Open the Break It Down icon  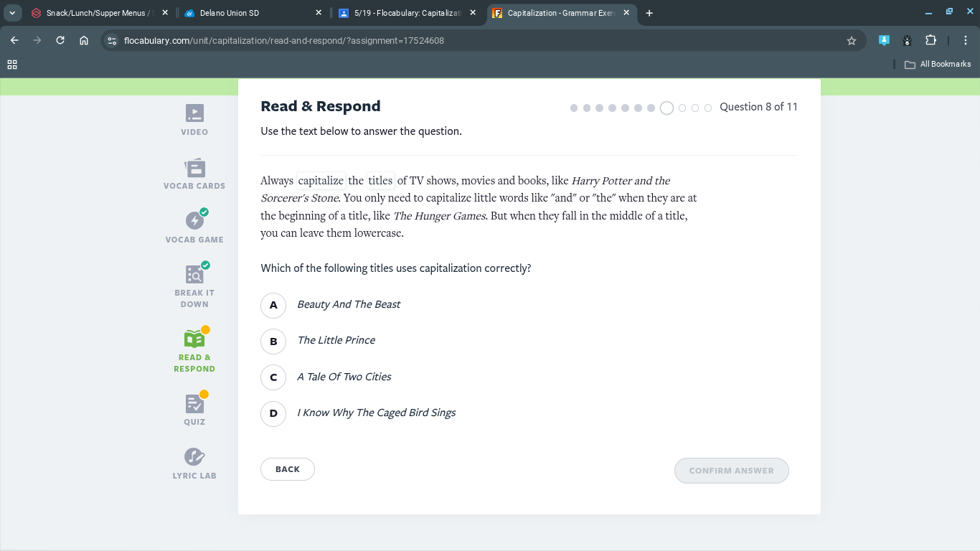(x=194, y=274)
